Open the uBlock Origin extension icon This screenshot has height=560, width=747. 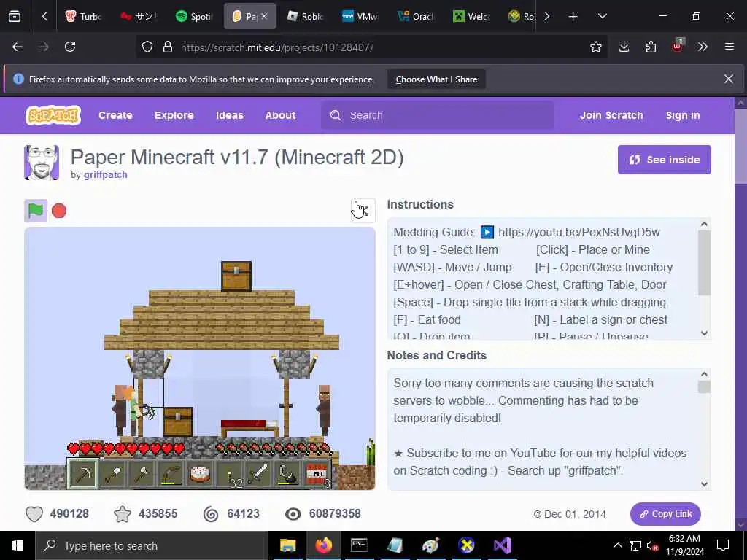pyautogui.click(x=678, y=46)
